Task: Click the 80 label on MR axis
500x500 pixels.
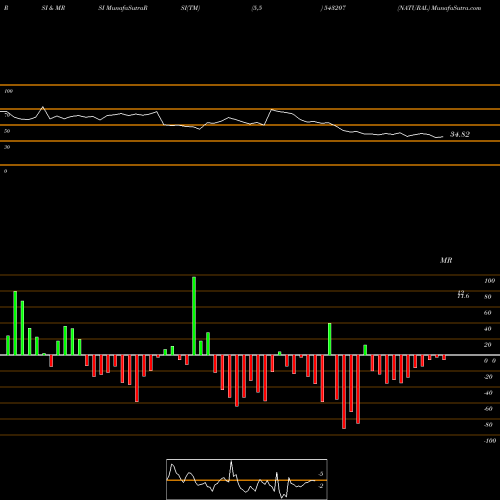Action: click(488, 297)
